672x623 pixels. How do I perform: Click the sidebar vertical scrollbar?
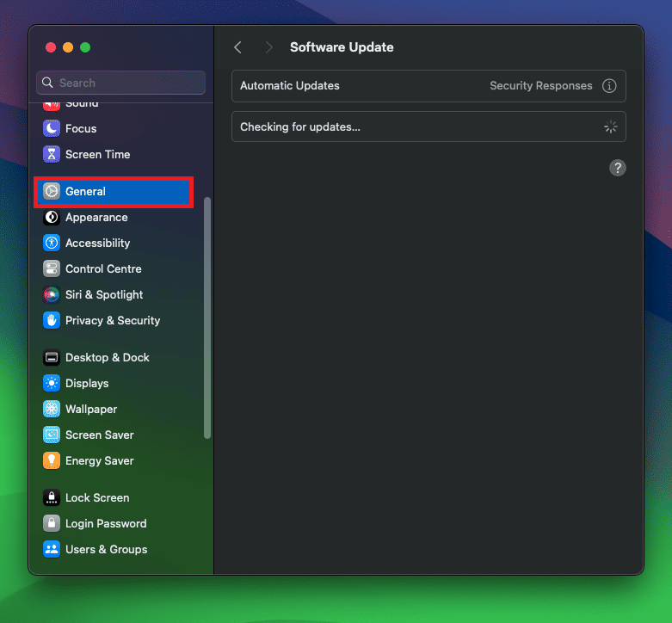(207, 318)
